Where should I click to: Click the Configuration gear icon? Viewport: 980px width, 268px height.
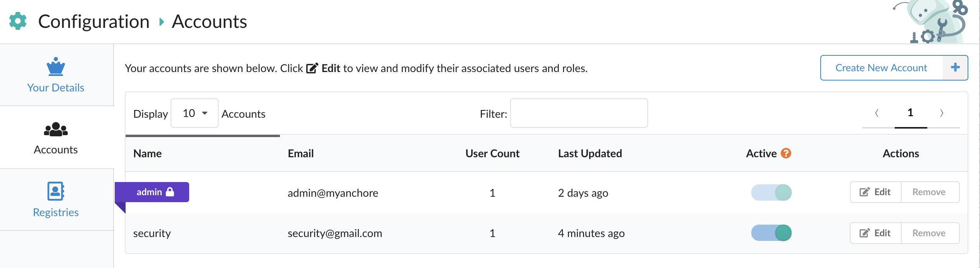tap(18, 21)
